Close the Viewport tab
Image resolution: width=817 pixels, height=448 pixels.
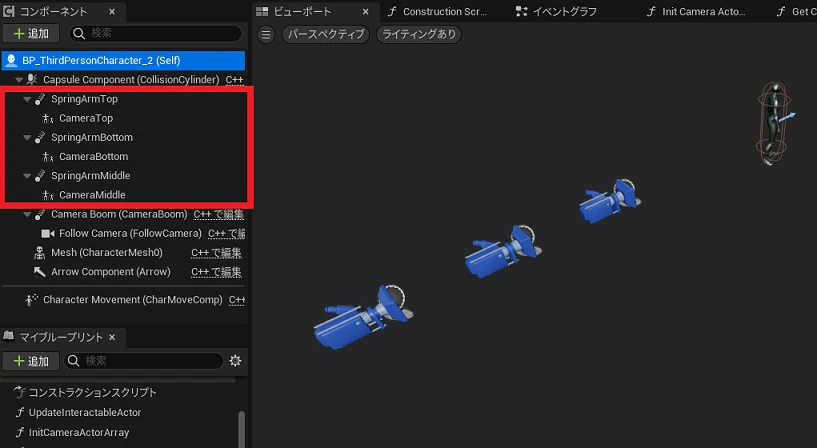pos(366,11)
